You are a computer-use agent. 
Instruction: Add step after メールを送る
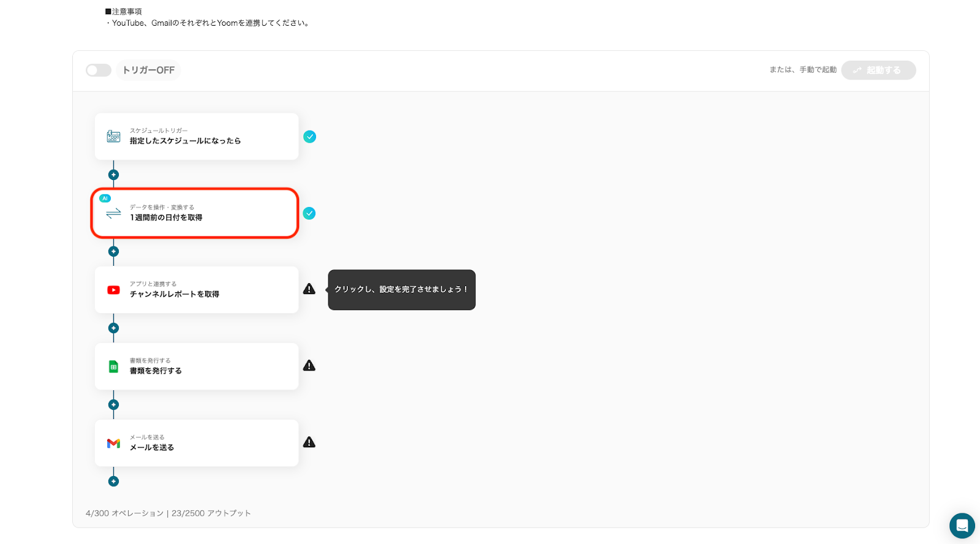113,481
